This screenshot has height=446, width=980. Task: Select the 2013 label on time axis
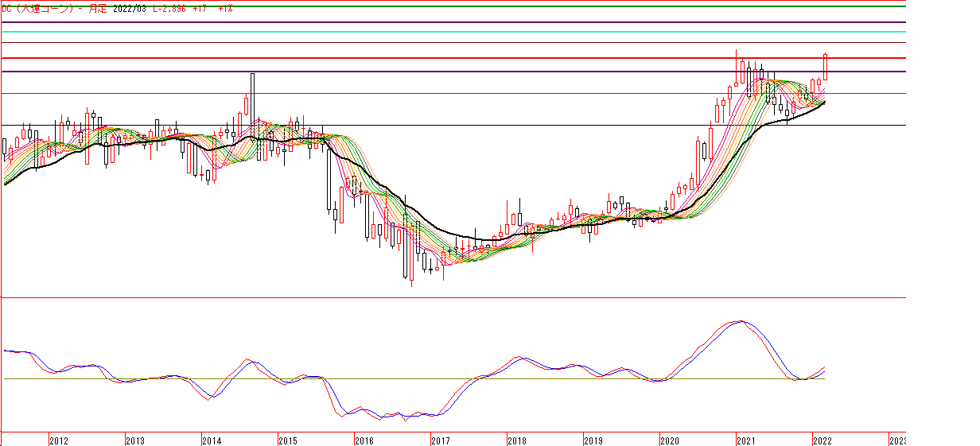[135, 440]
